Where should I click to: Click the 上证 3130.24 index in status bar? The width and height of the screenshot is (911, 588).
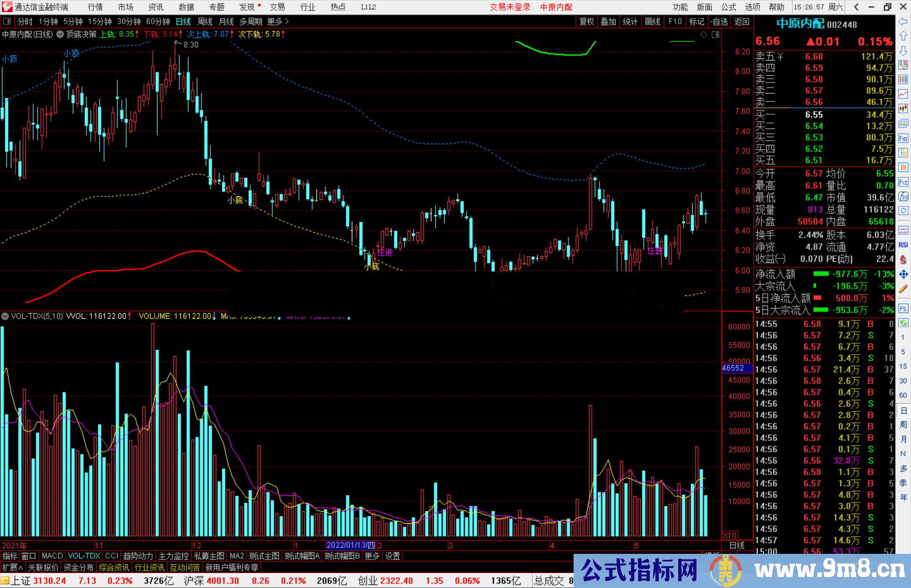pos(38,580)
